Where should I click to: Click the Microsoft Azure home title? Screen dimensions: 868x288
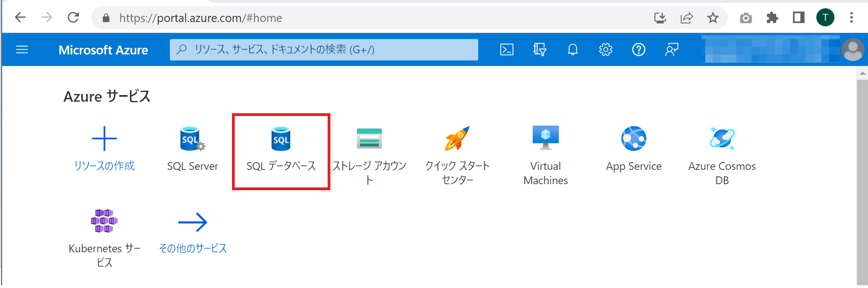tap(103, 50)
